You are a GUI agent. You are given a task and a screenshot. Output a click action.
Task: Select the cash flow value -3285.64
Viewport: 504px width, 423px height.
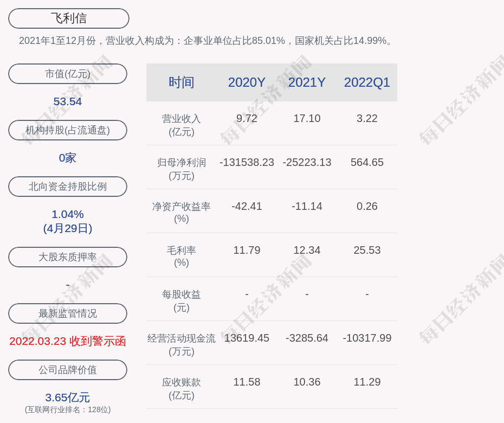click(307, 338)
